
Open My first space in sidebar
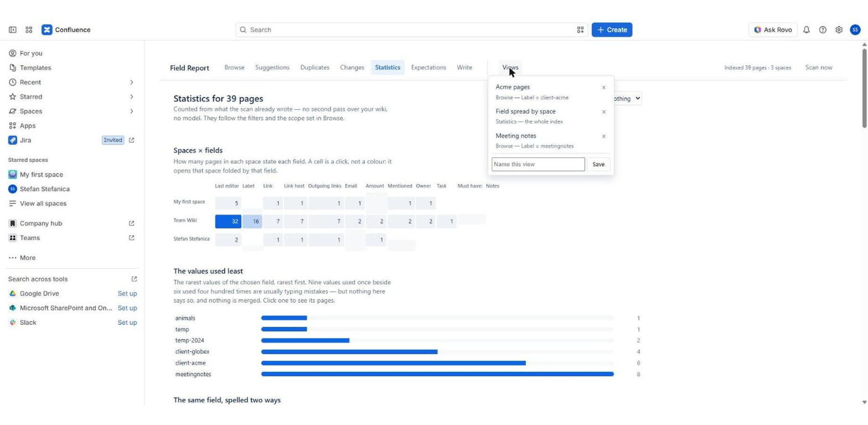click(x=42, y=175)
